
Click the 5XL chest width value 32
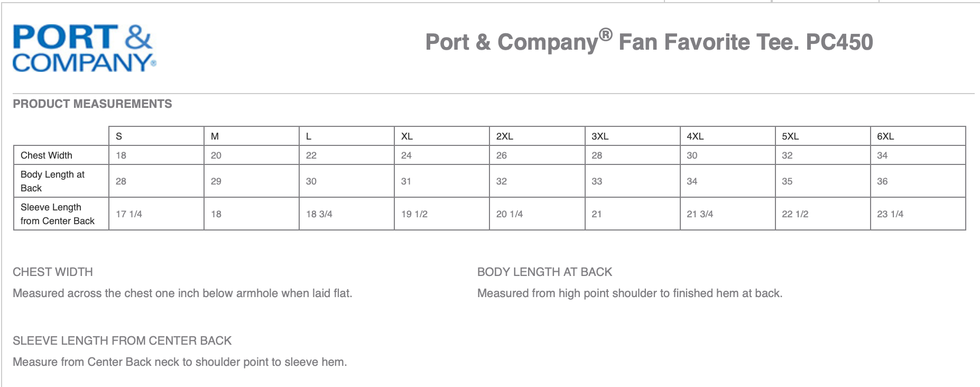pyautogui.click(x=787, y=155)
